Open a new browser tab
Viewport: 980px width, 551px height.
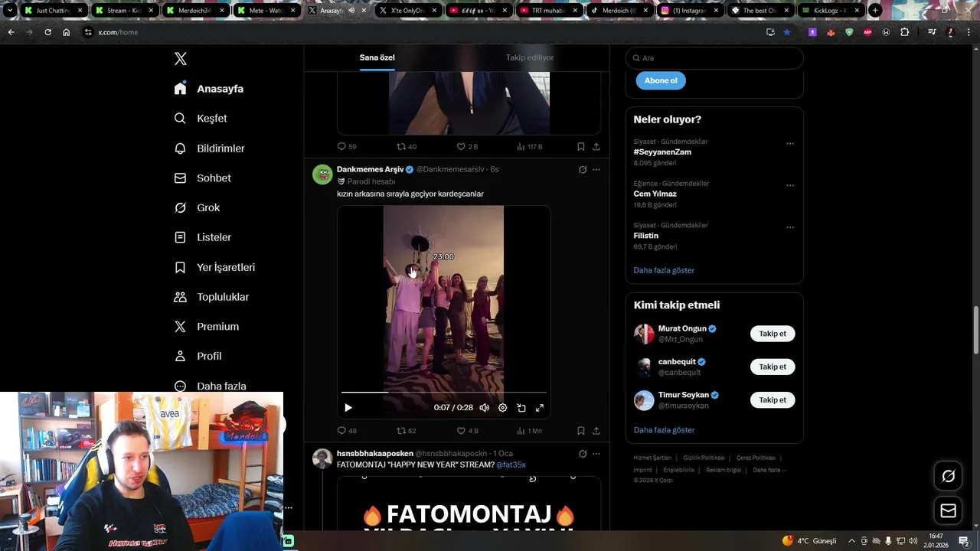click(x=875, y=11)
